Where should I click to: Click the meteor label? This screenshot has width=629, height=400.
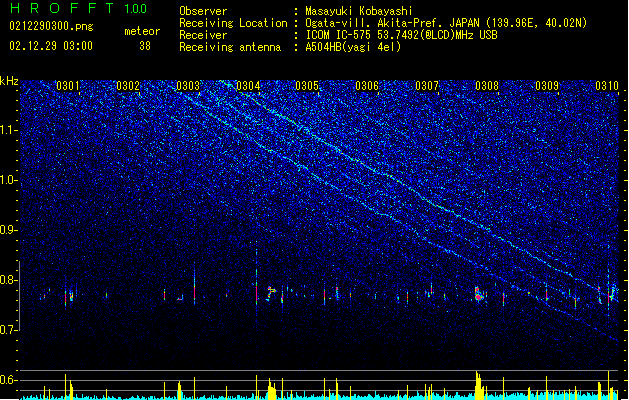142,31
